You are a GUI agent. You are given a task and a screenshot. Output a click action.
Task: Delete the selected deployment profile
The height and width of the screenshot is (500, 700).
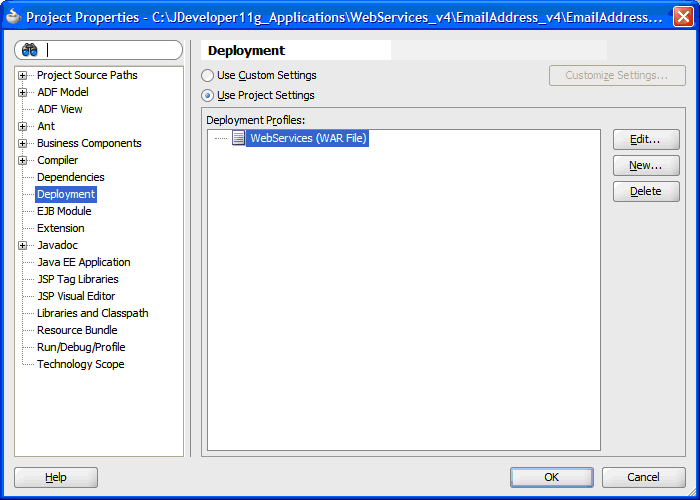pyautogui.click(x=646, y=192)
